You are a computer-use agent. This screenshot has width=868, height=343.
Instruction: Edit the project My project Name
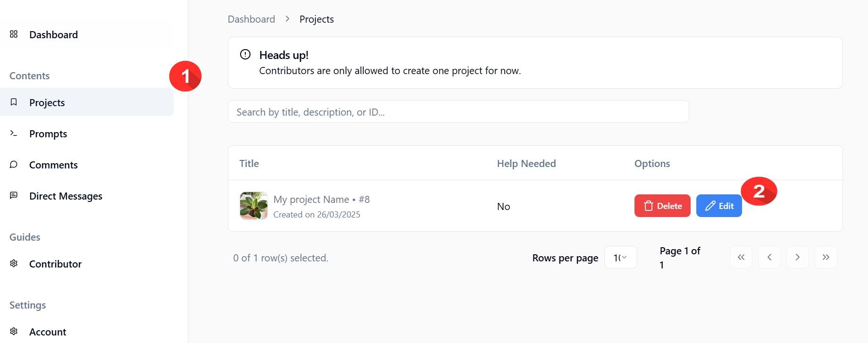point(719,206)
